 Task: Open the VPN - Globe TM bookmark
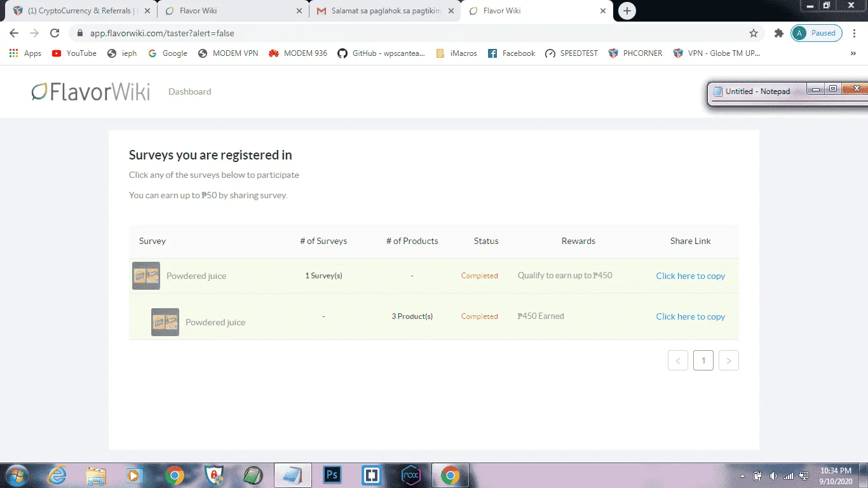[x=717, y=53]
